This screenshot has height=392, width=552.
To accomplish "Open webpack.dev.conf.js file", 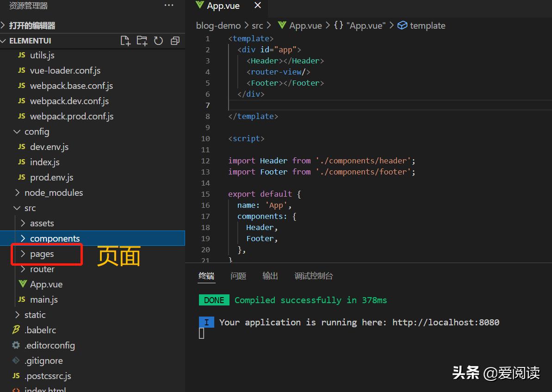I will [x=69, y=101].
